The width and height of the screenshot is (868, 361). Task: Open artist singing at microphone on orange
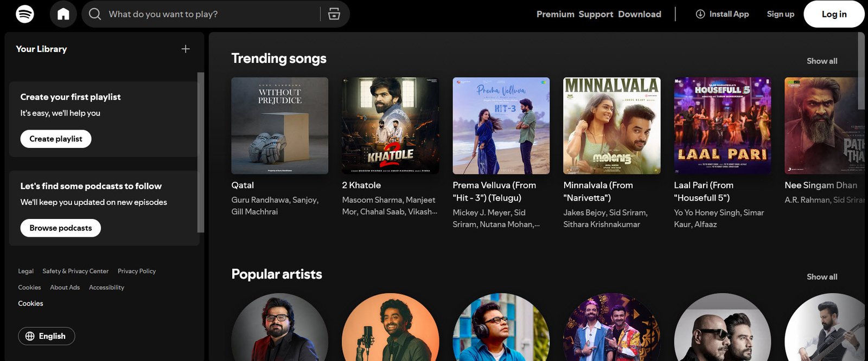(391, 327)
